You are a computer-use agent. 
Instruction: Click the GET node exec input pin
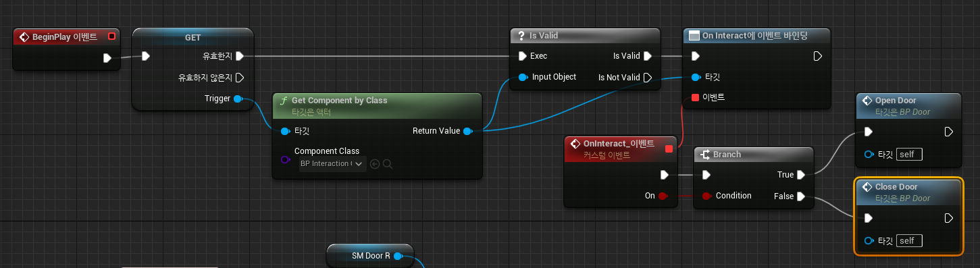(146, 56)
